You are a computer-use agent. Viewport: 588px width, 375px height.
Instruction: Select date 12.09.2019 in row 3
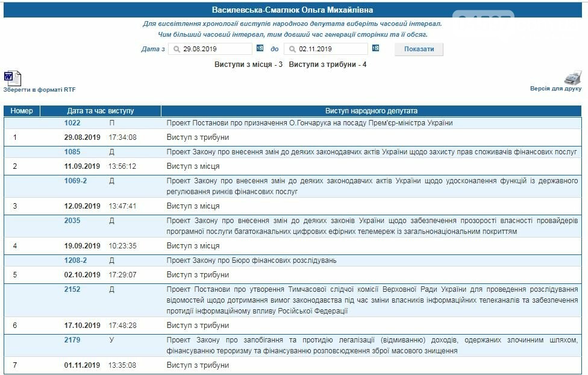[x=82, y=206]
